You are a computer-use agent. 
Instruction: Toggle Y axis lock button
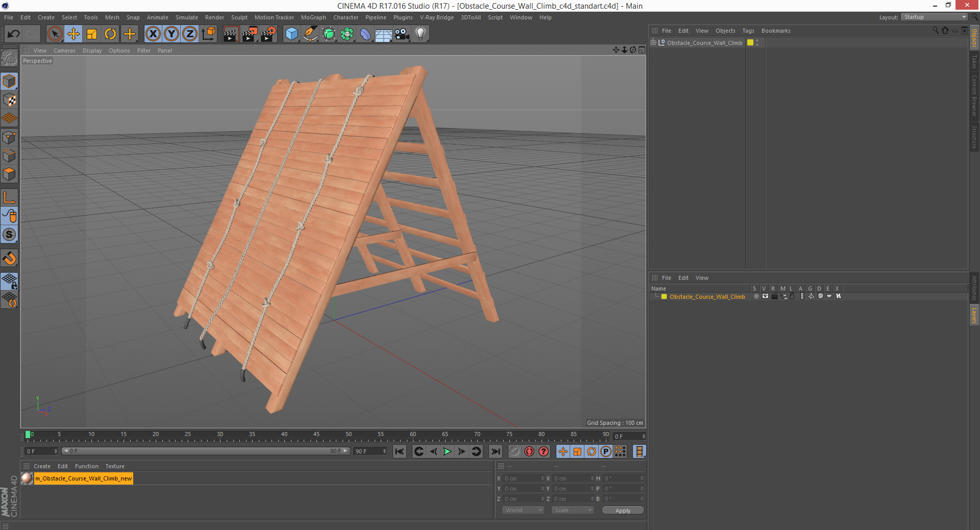click(171, 34)
